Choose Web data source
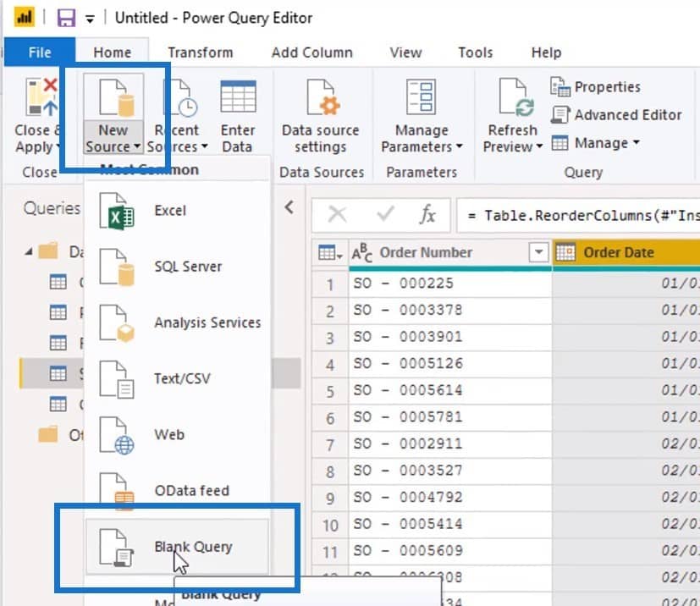700x606 pixels. click(177, 435)
